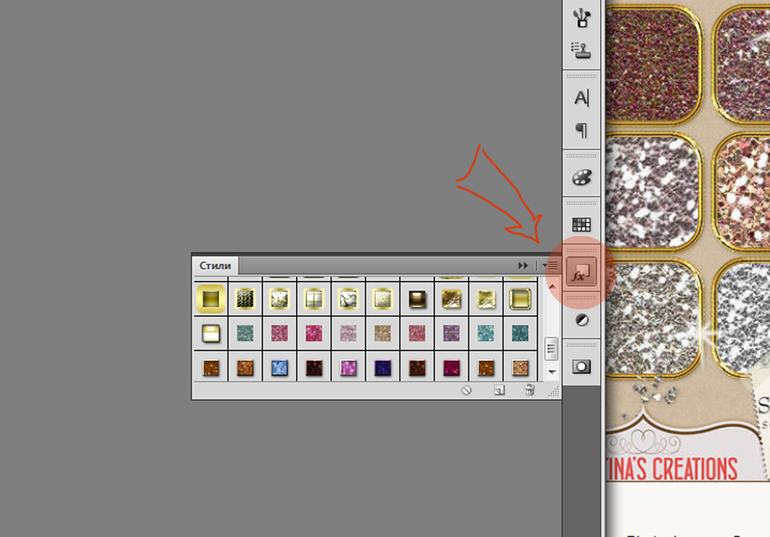The height and width of the screenshot is (537, 770).
Task: Open the Clone Source panel icon
Action: tap(581, 50)
